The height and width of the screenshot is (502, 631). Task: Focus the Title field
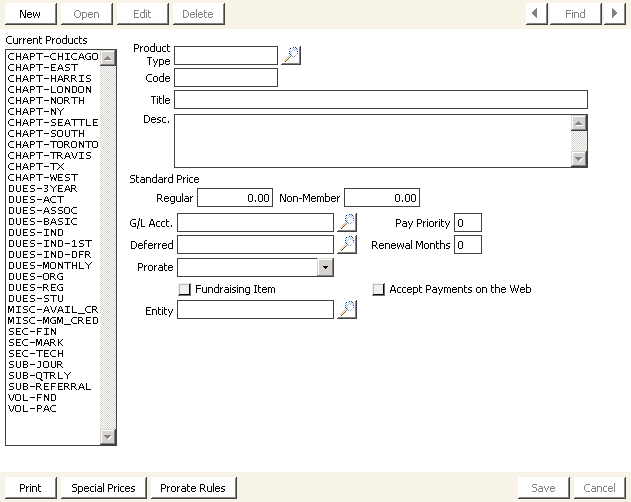point(381,99)
